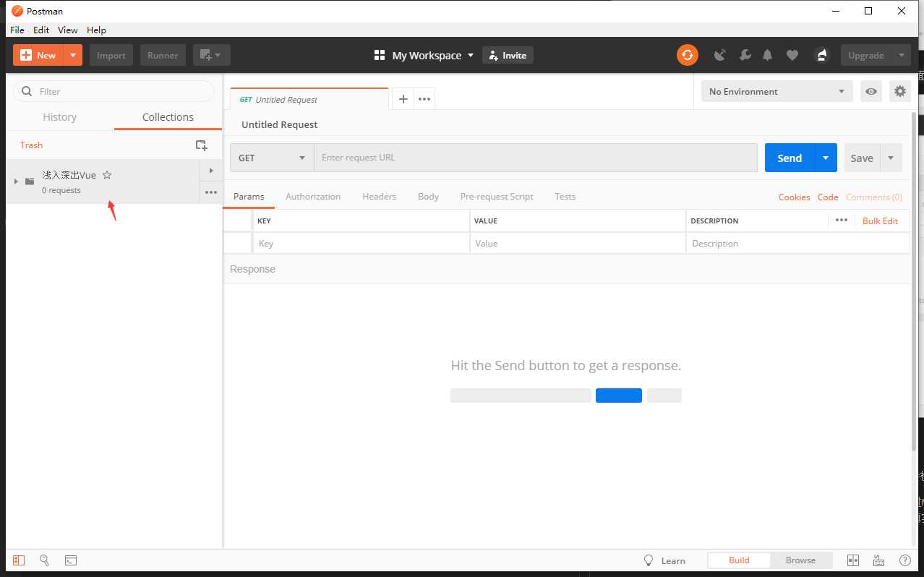Screen dimensions: 924x577
Task: Open the Send button dropdown arrow
Action: tap(826, 158)
